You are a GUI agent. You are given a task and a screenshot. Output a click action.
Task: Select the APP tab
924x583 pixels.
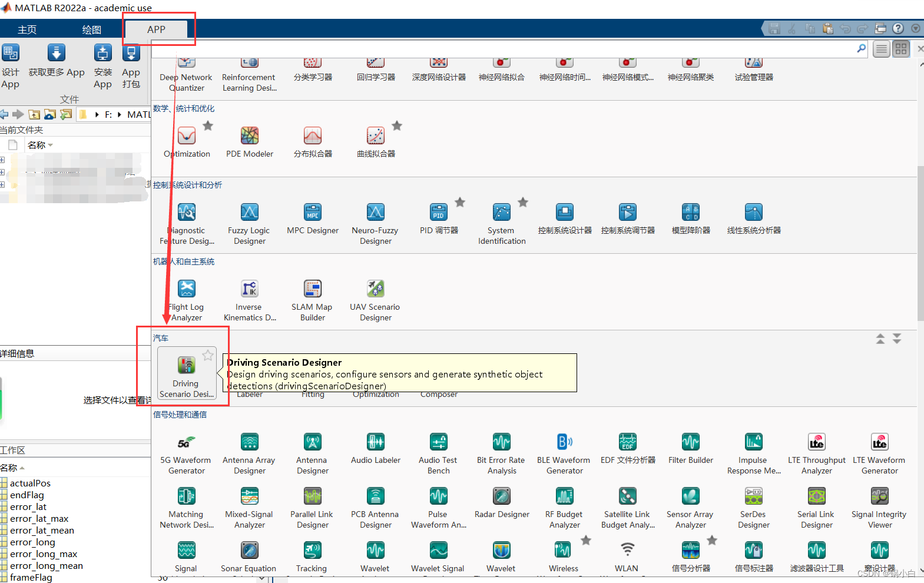(156, 29)
